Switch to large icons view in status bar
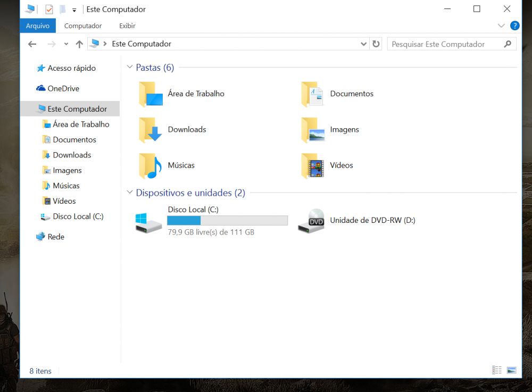Viewport: 532px width, 392px height. (511, 370)
